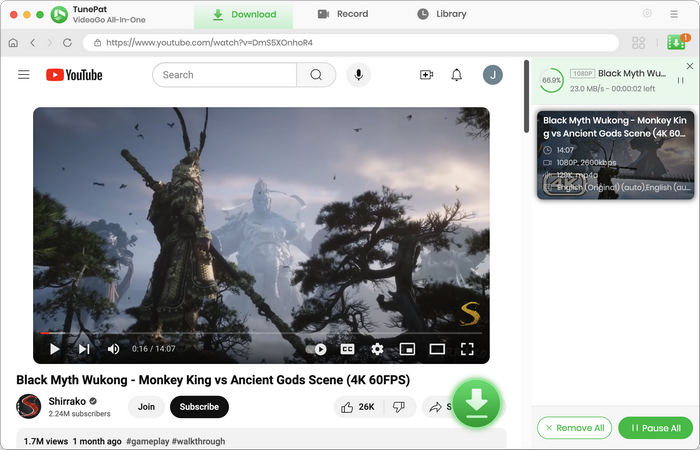The image size is (700, 450).
Task: Open video player settings gear
Action: pos(377,349)
